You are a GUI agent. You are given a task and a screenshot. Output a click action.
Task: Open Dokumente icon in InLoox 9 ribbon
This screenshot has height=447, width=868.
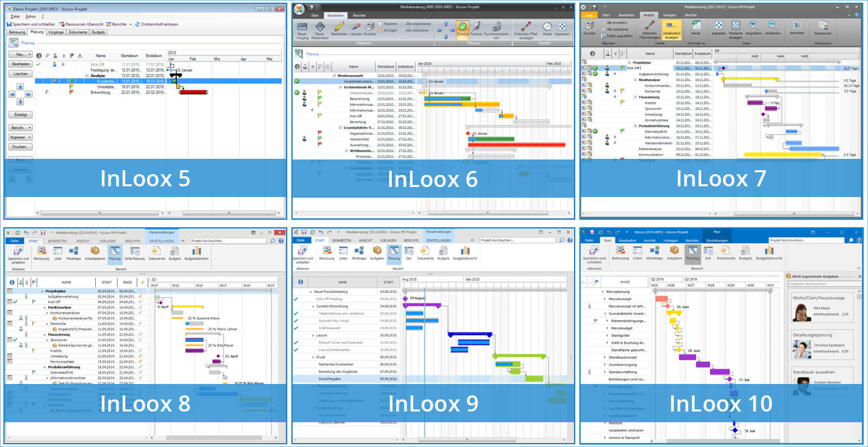[x=424, y=251]
